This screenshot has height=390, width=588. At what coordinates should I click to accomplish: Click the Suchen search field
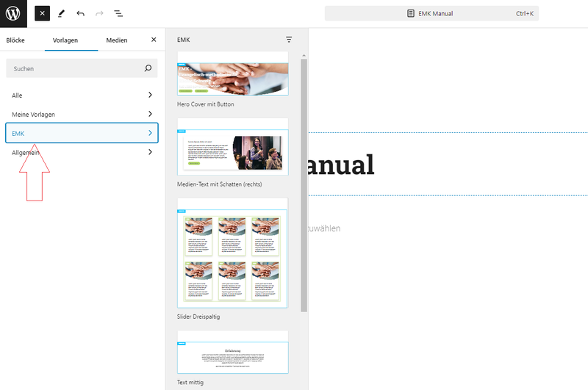coord(75,68)
